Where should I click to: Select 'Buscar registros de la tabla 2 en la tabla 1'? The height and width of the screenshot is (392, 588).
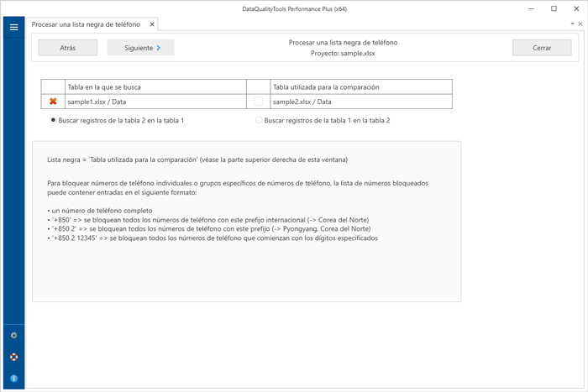point(118,120)
